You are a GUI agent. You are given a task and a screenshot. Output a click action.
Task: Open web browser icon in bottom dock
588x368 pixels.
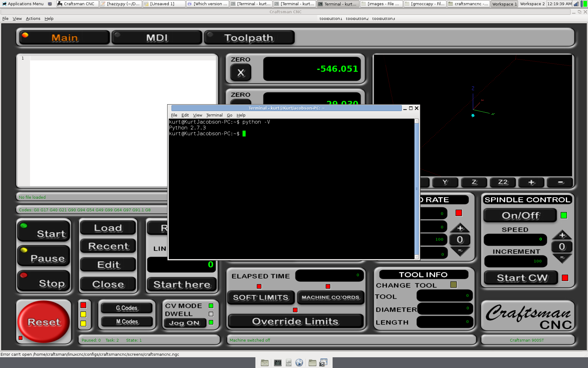pyautogui.click(x=299, y=363)
